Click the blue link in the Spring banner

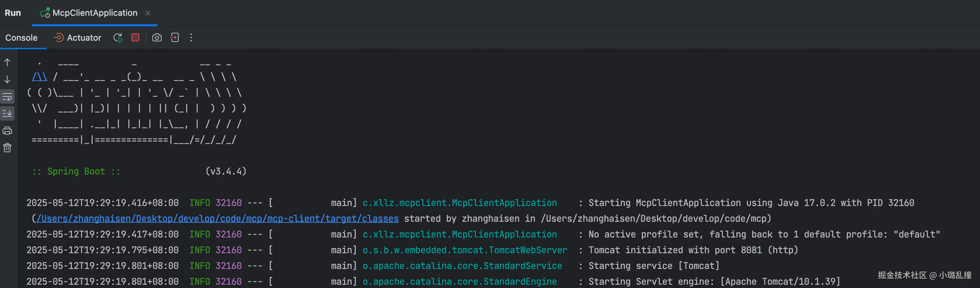click(x=39, y=77)
